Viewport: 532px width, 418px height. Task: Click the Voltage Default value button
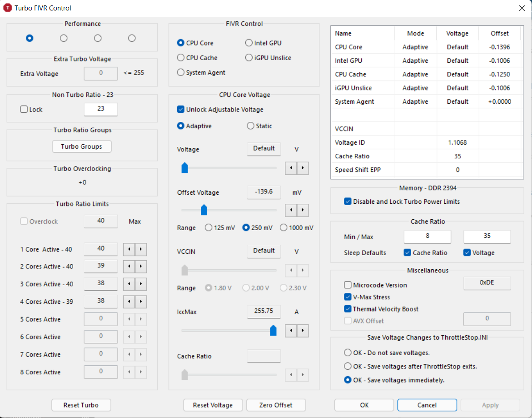(264, 149)
